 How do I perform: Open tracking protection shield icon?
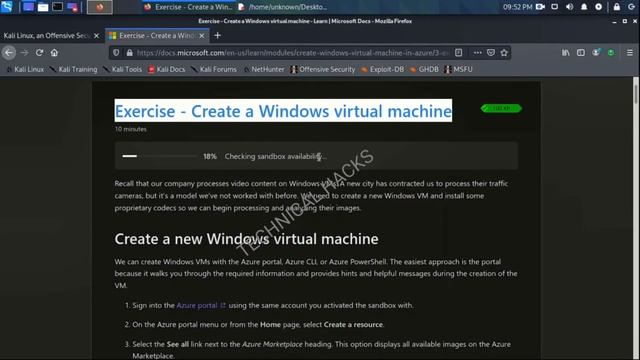[x=116, y=53]
